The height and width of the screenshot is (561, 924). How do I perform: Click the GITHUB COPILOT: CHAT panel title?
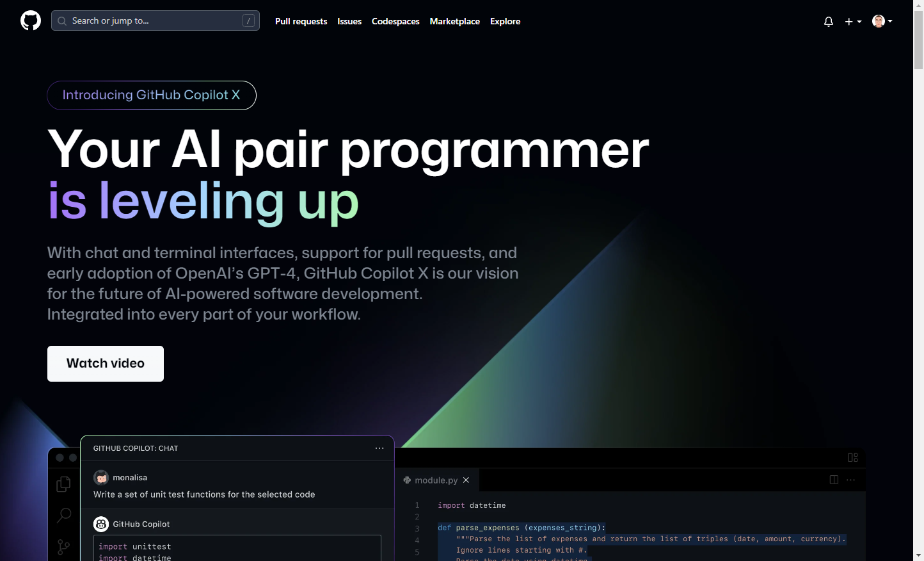pos(136,448)
